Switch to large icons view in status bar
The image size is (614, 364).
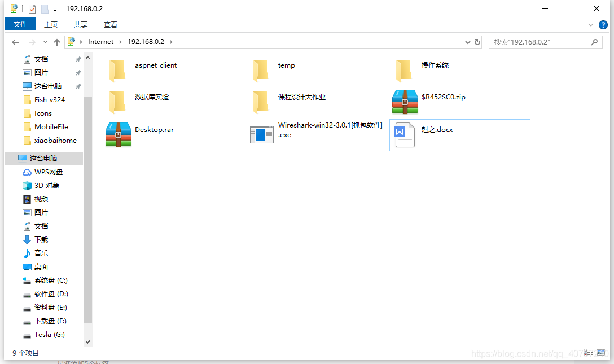(600, 353)
